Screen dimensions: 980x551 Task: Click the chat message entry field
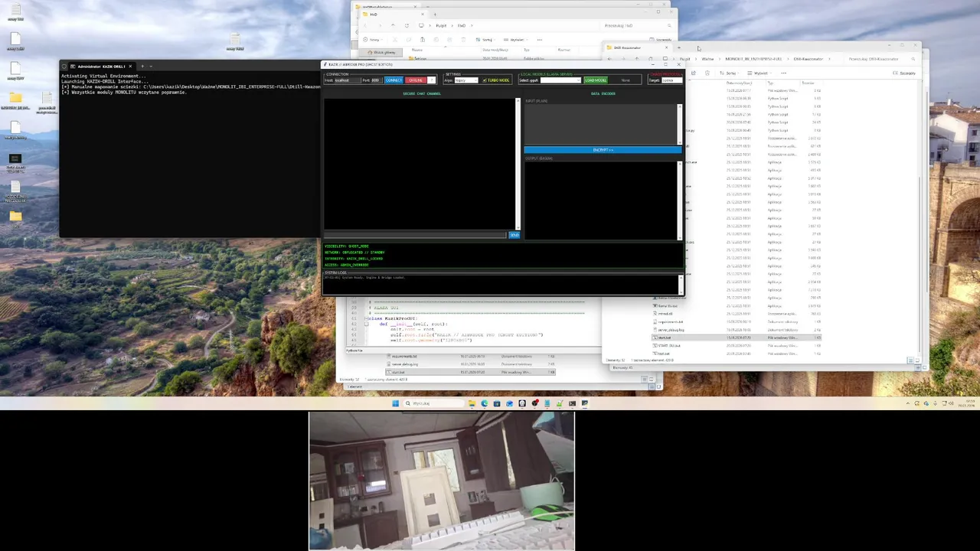tap(415, 235)
